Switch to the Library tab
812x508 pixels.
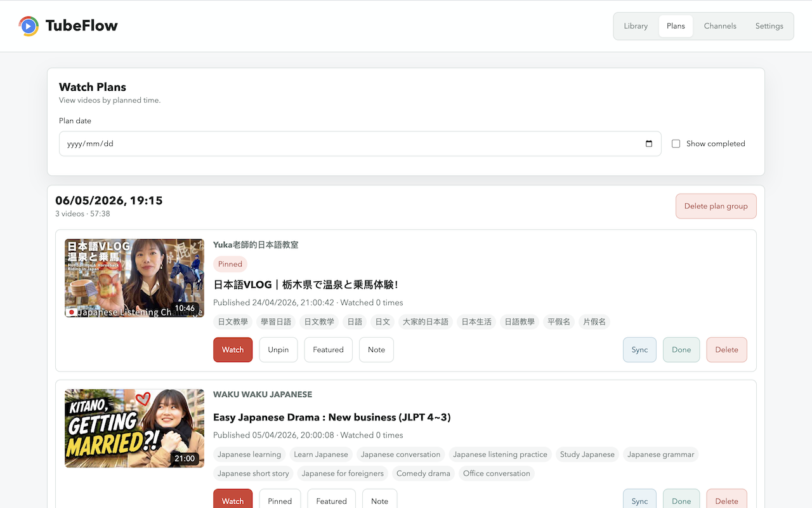click(636, 26)
